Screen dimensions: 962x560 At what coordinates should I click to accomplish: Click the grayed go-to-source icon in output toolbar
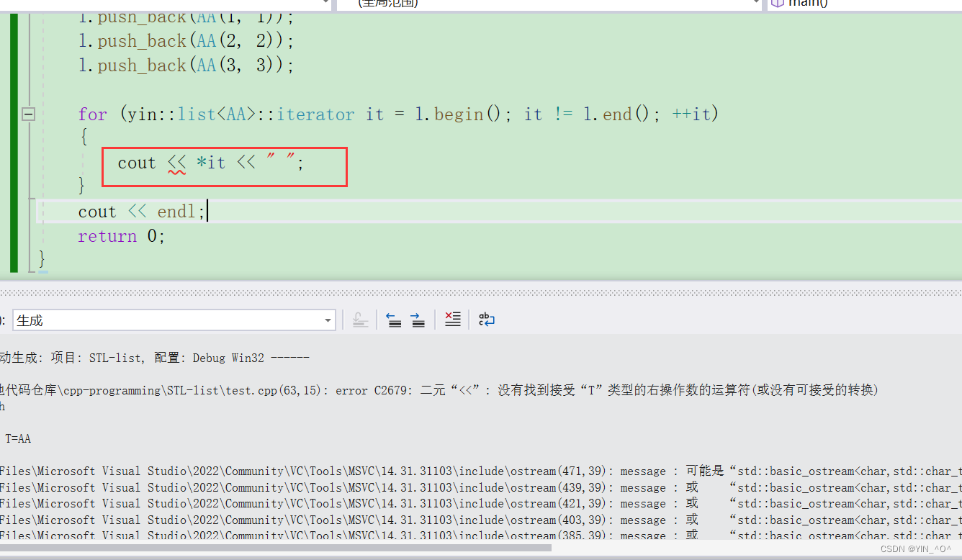[360, 320]
